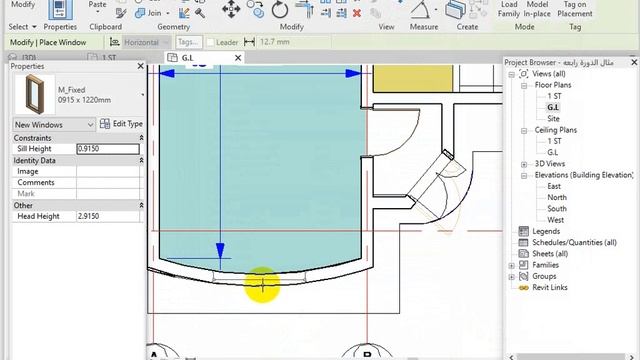The width and height of the screenshot is (640, 360).
Task: Click the Type Properties icon in Properties panel
Action: click(60, 9)
